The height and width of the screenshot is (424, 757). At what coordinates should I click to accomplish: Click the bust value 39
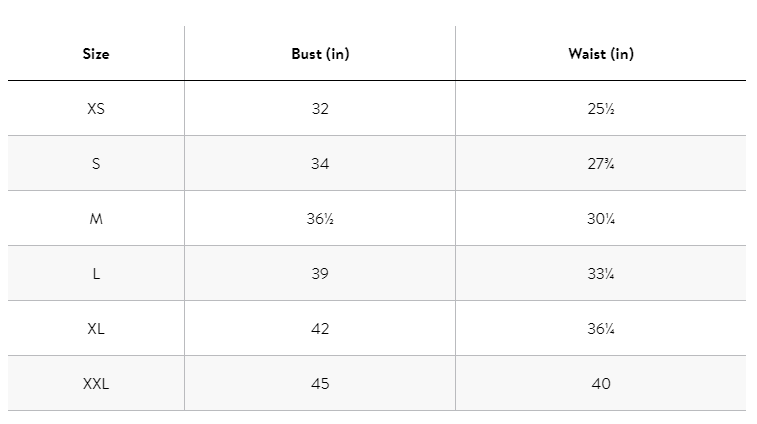[x=320, y=274]
